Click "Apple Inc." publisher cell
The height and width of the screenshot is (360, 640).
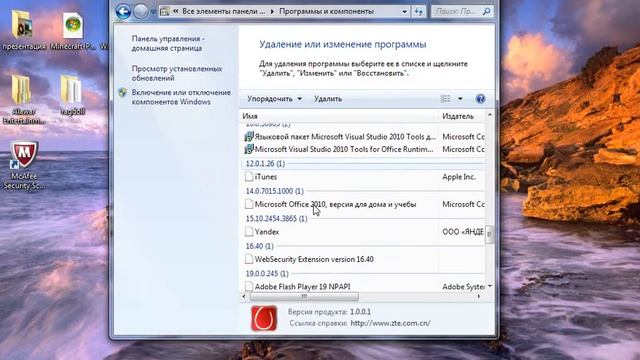(459, 177)
